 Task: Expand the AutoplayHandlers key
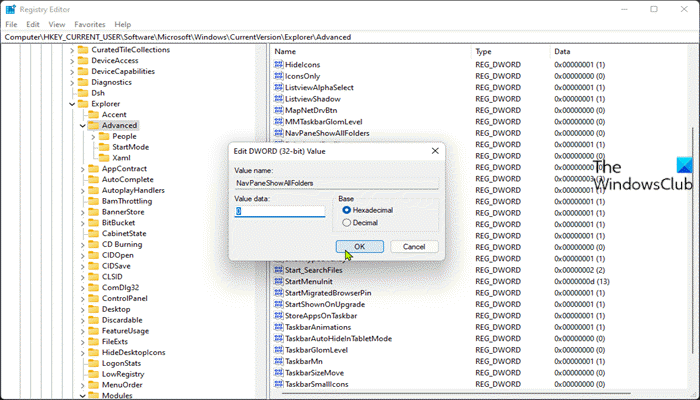83,191
